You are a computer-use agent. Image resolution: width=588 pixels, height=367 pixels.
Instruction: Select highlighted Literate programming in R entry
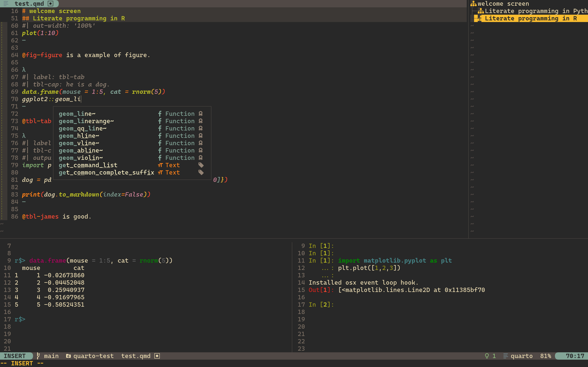tap(530, 18)
